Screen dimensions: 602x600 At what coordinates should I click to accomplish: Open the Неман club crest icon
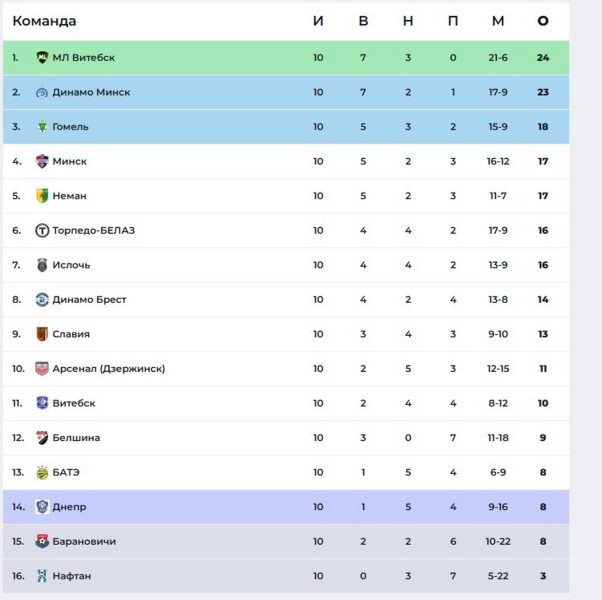tap(42, 196)
